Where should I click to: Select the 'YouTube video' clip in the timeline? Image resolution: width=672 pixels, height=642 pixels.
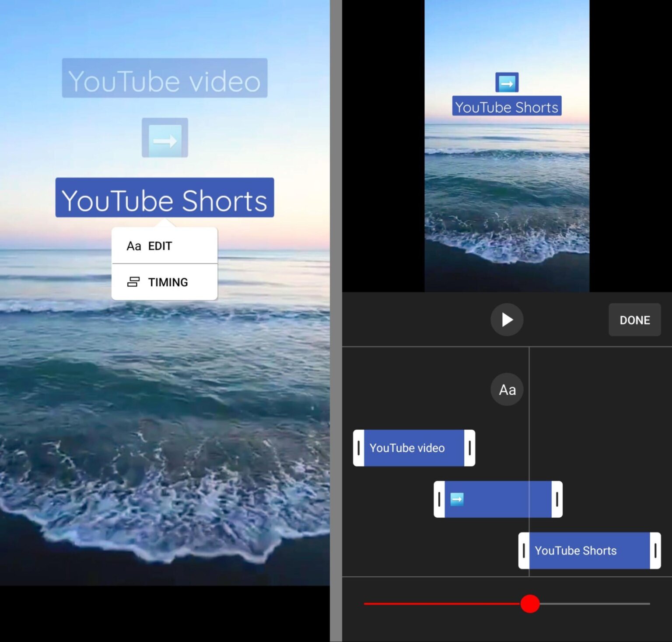point(407,448)
